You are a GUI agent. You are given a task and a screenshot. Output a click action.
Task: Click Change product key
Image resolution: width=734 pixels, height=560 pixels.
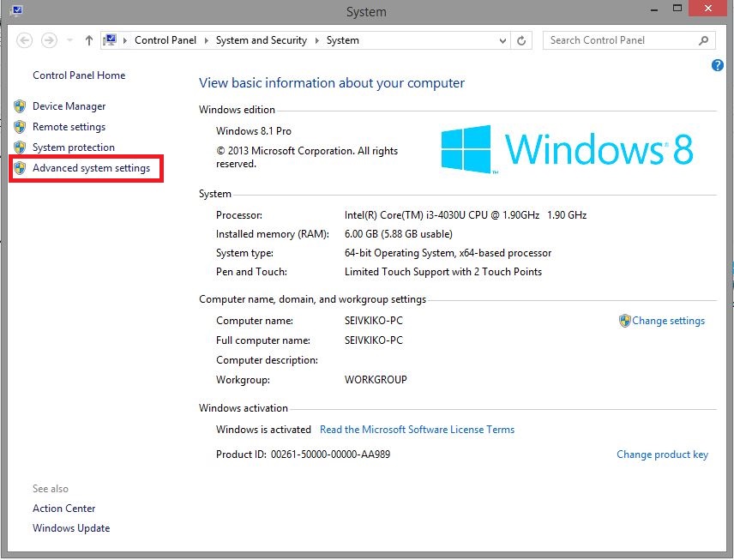click(662, 455)
